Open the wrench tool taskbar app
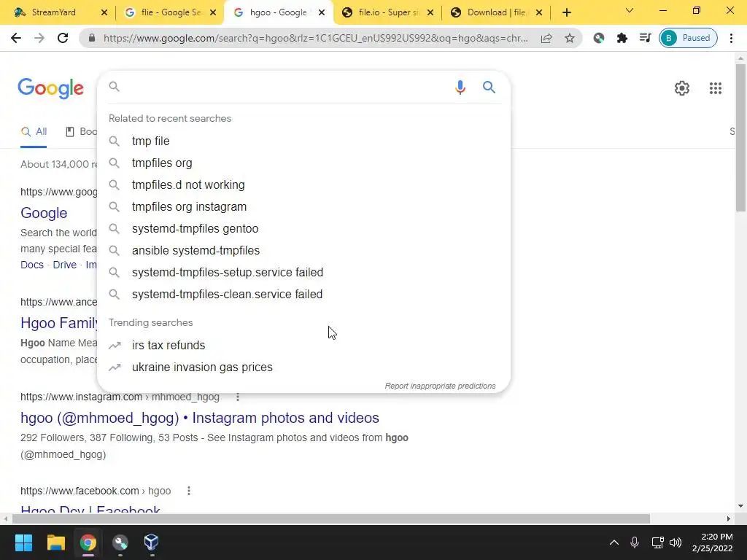The height and width of the screenshot is (560, 747). pos(120,542)
